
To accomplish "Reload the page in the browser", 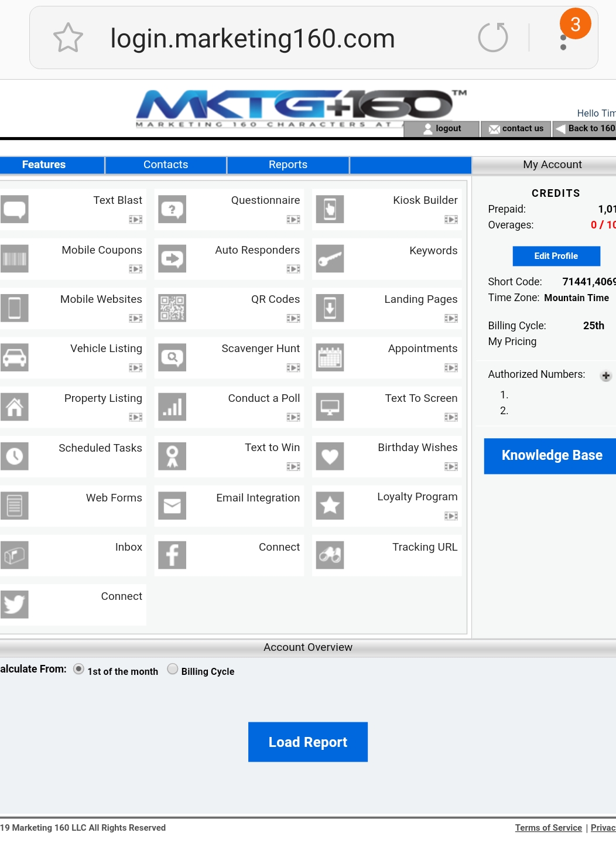I will point(493,38).
